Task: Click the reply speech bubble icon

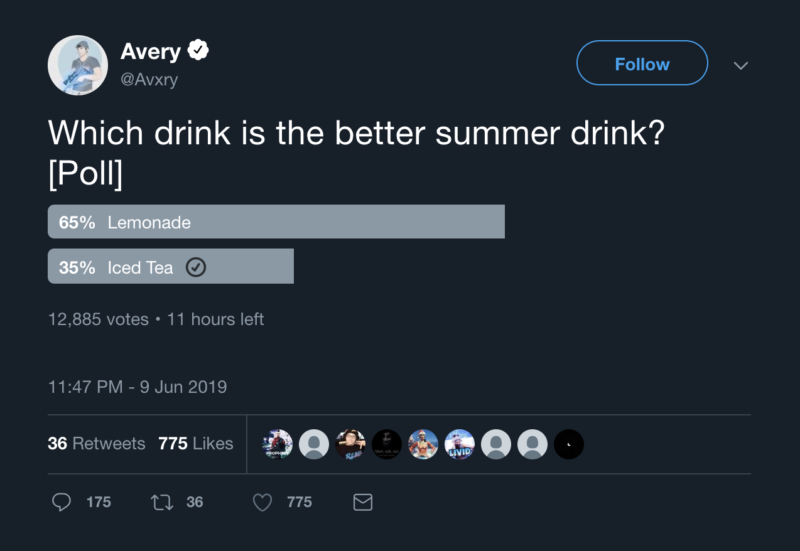Action: click(61, 502)
